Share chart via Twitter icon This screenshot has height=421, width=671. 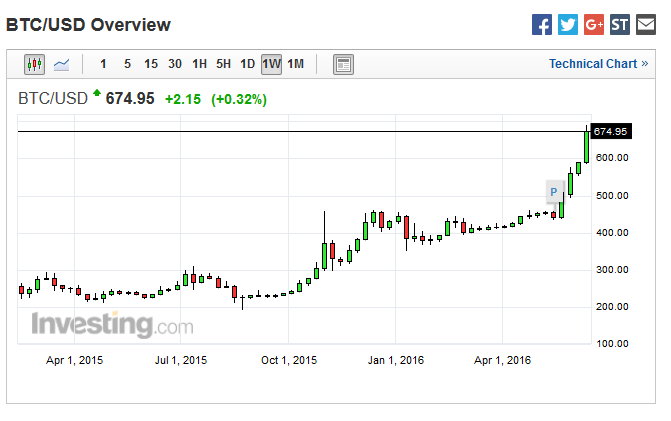tap(568, 25)
